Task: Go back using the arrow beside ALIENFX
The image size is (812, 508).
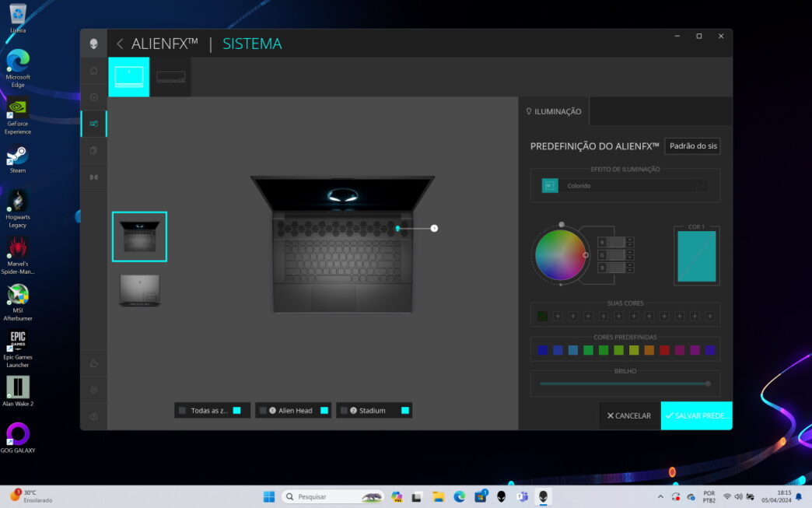Action: coord(120,44)
